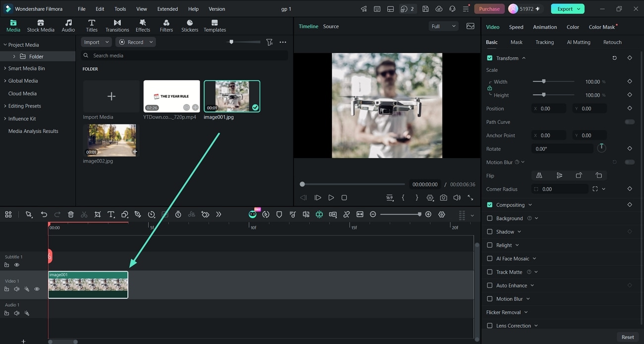Reset the Transform settings

tap(614, 58)
